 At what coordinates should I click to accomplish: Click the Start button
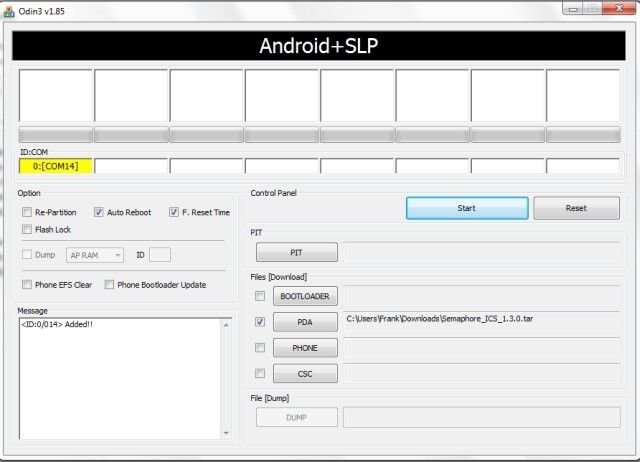467,208
